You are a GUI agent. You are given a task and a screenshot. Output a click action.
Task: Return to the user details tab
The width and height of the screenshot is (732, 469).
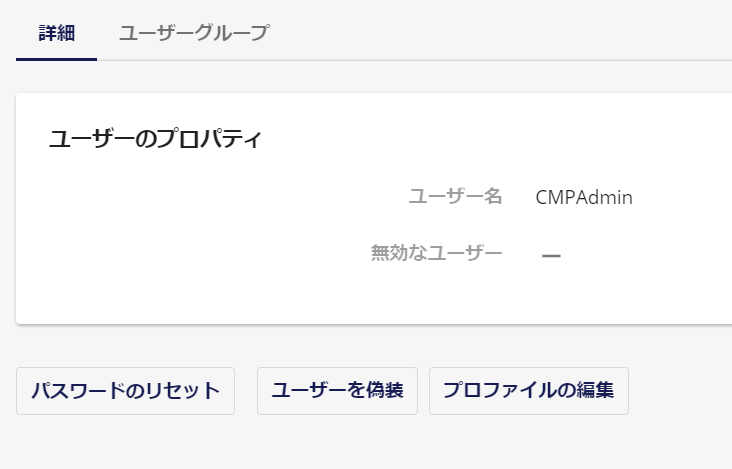click(56, 34)
